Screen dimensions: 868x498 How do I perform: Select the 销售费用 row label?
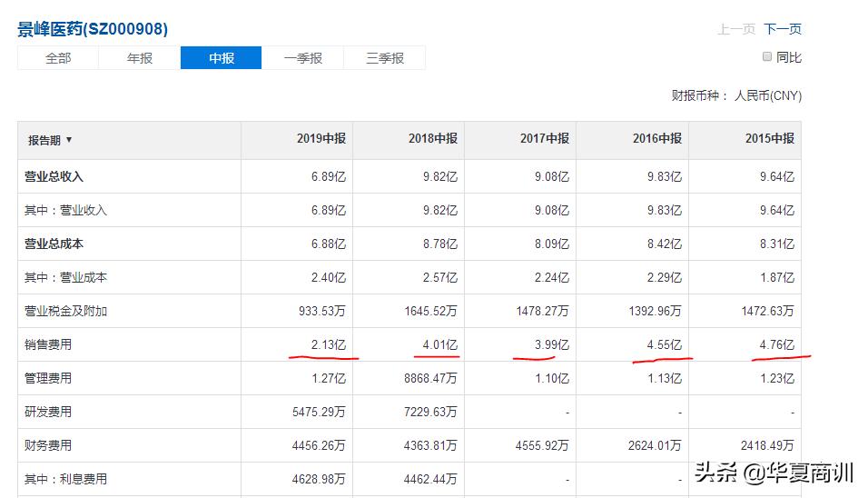(x=47, y=344)
